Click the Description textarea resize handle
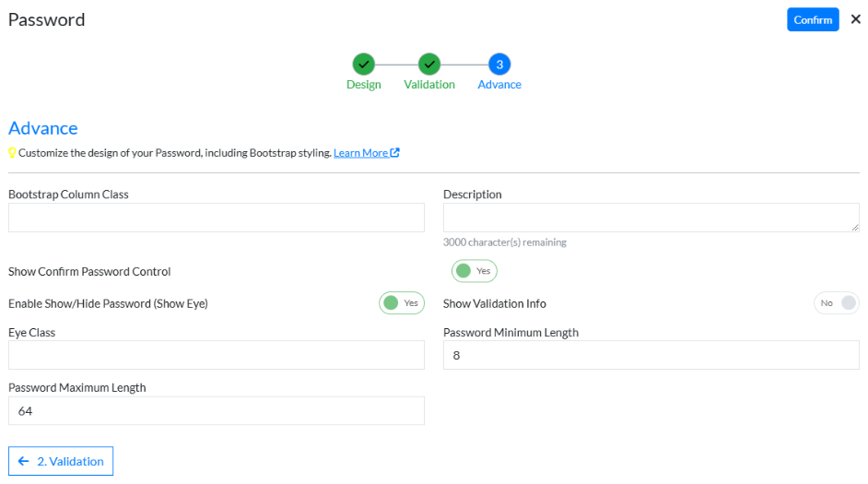Screen dimensions: 868x484 [855, 227]
